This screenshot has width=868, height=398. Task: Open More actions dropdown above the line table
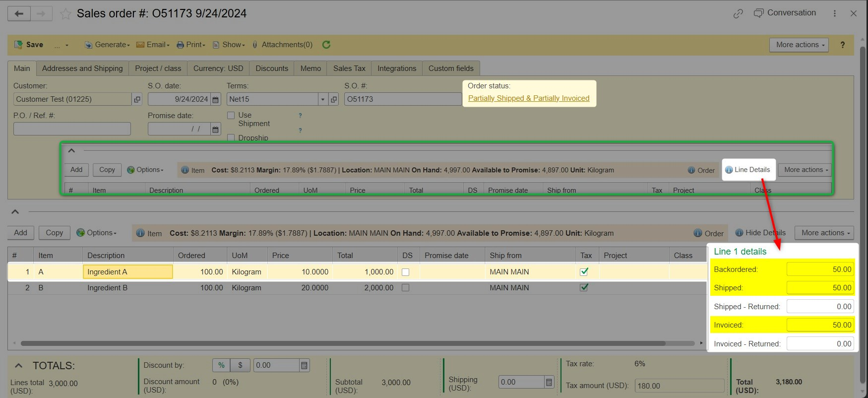pyautogui.click(x=824, y=233)
